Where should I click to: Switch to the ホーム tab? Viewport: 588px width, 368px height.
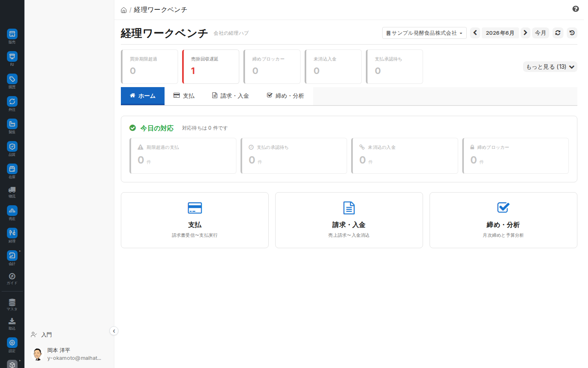pyautogui.click(x=143, y=96)
